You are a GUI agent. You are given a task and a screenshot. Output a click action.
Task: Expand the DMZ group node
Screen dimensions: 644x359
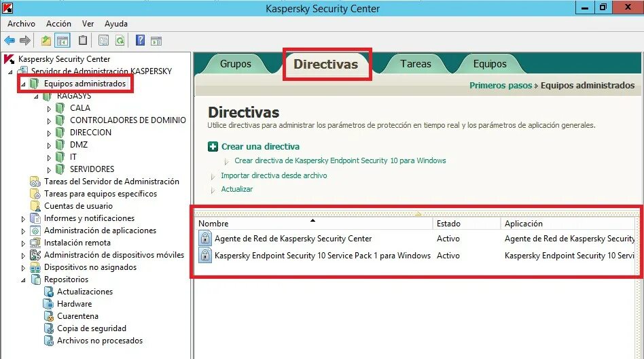coord(49,146)
